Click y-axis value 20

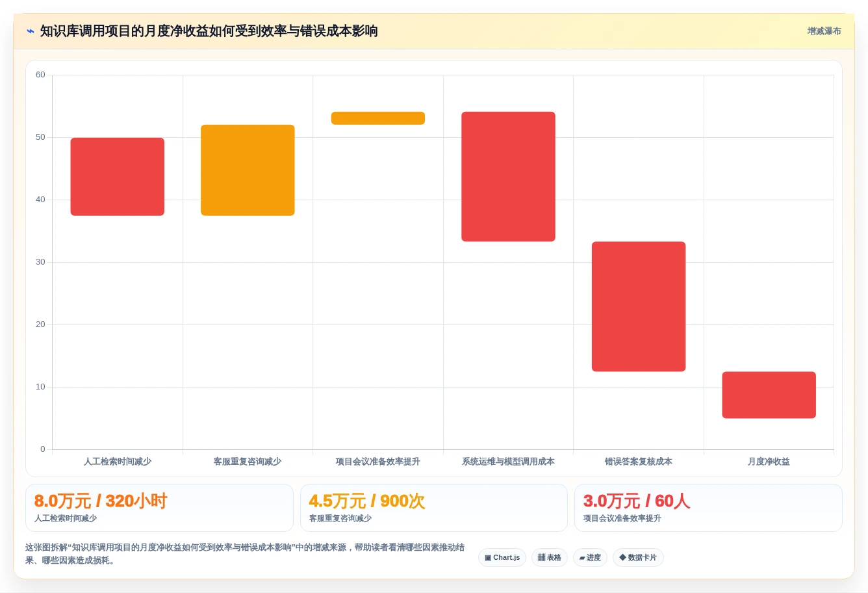point(40,324)
